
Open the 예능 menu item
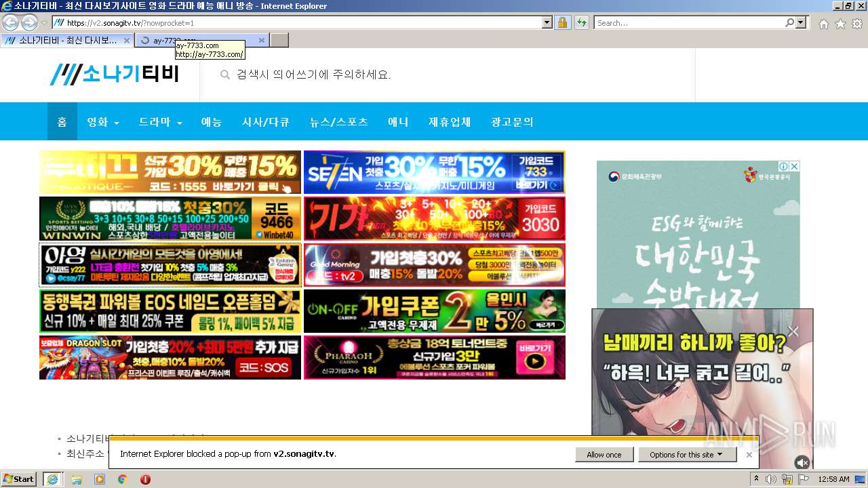point(212,122)
